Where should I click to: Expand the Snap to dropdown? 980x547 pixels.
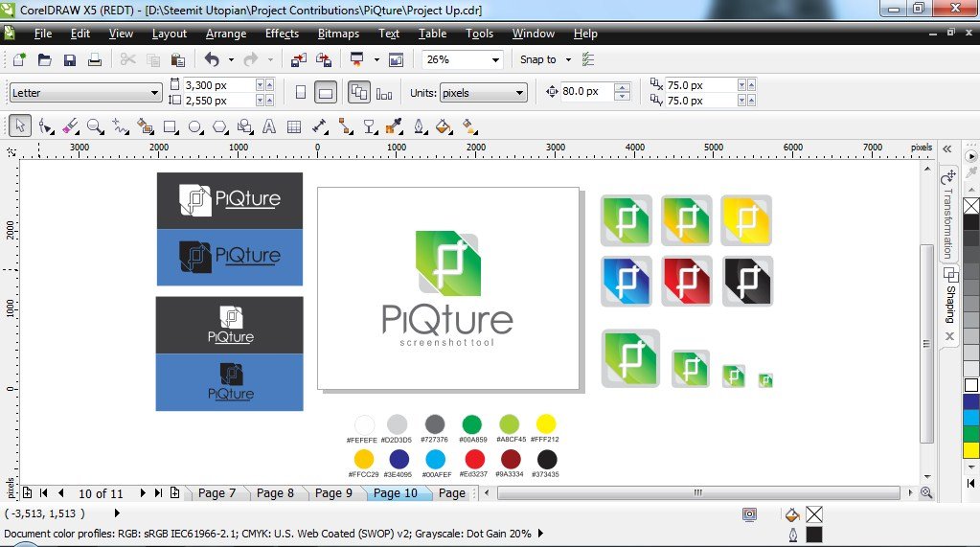(x=568, y=59)
